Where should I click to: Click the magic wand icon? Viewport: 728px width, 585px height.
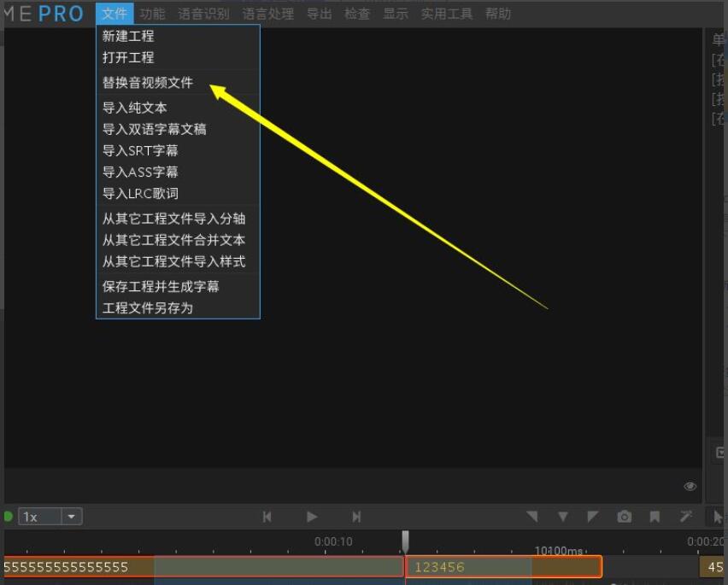pos(686,516)
